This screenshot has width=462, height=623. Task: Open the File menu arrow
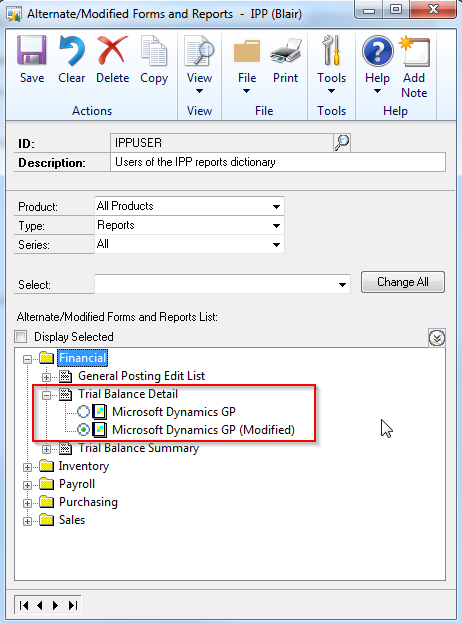coord(246,91)
